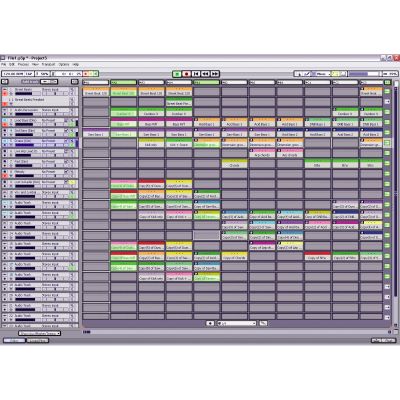Open the Music snap dropdown in top-right toolbar
Screen dimensions: 400x400
[x=322, y=74]
